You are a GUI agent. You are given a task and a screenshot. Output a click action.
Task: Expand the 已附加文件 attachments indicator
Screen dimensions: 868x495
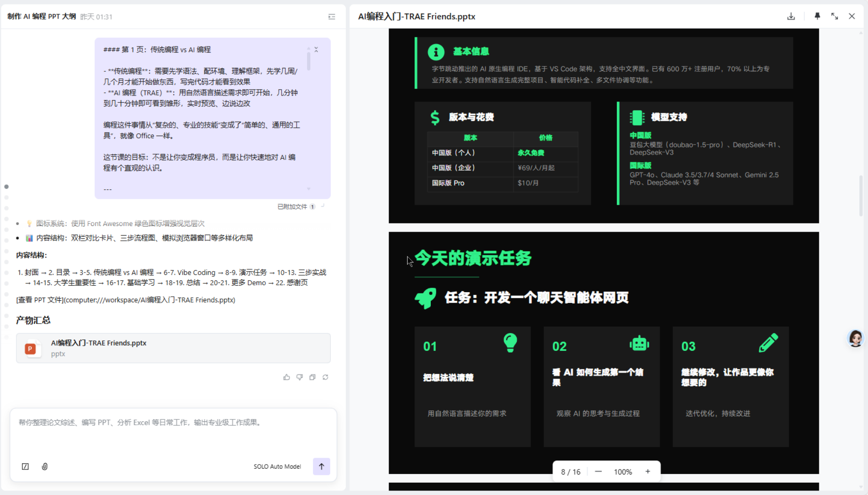(x=296, y=207)
